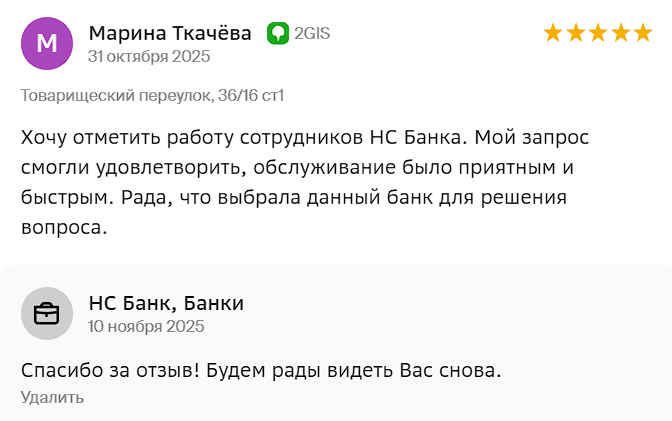Open address Товарищеский переулок, 36/16 ст1
Viewport: 672px width, 421px height.
tap(153, 95)
